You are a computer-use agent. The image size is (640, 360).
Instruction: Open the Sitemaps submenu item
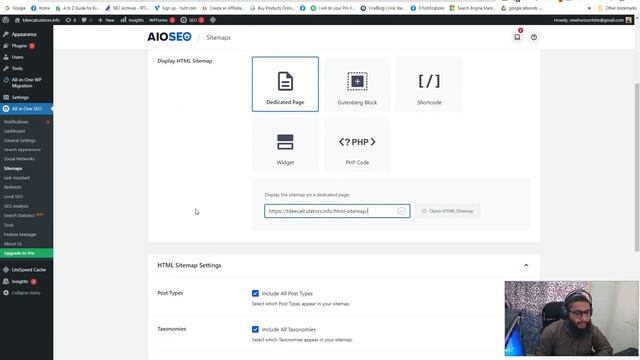pos(13,168)
